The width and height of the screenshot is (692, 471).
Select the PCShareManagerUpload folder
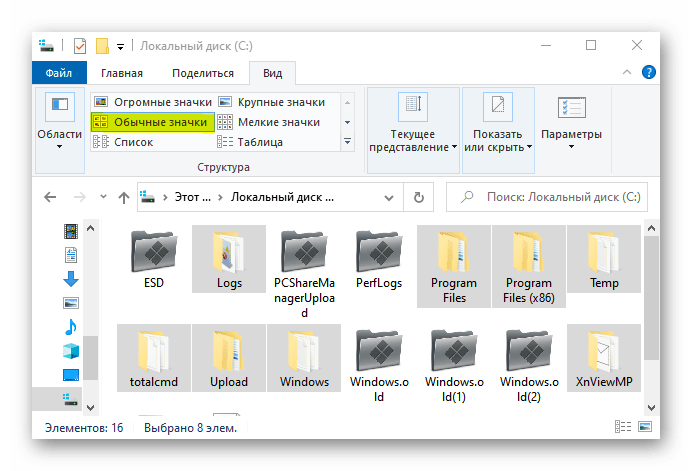[x=304, y=272]
